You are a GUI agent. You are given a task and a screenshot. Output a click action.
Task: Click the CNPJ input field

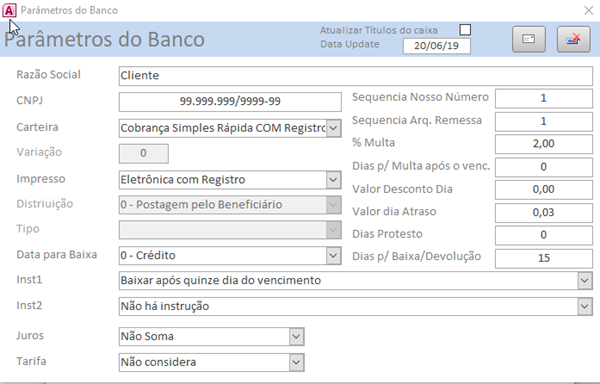pos(230,102)
